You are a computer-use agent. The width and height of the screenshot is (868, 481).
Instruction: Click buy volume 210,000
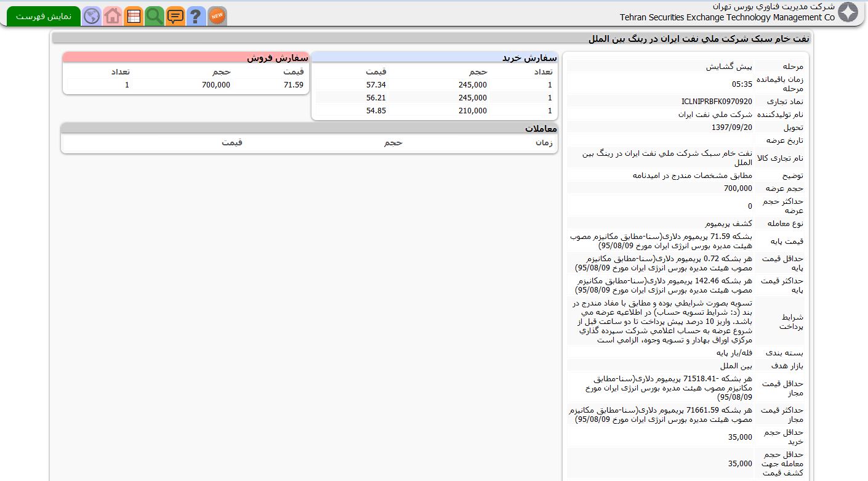tap(472, 111)
